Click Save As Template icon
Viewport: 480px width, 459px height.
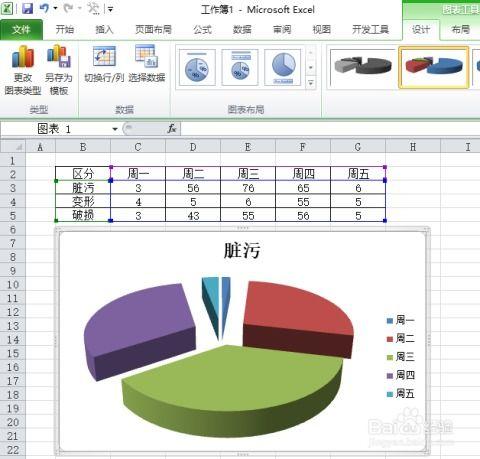(x=59, y=56)
